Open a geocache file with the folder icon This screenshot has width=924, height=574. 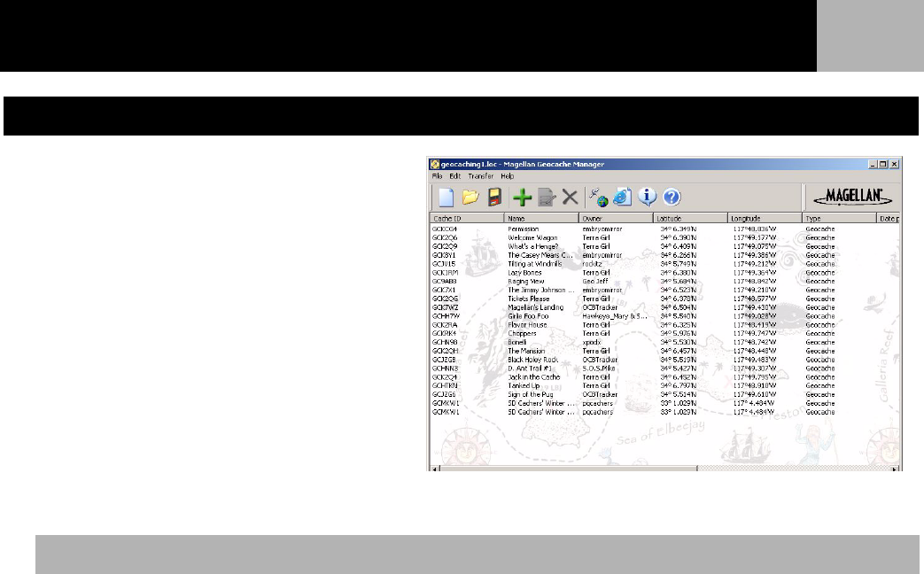pos(470,197)
